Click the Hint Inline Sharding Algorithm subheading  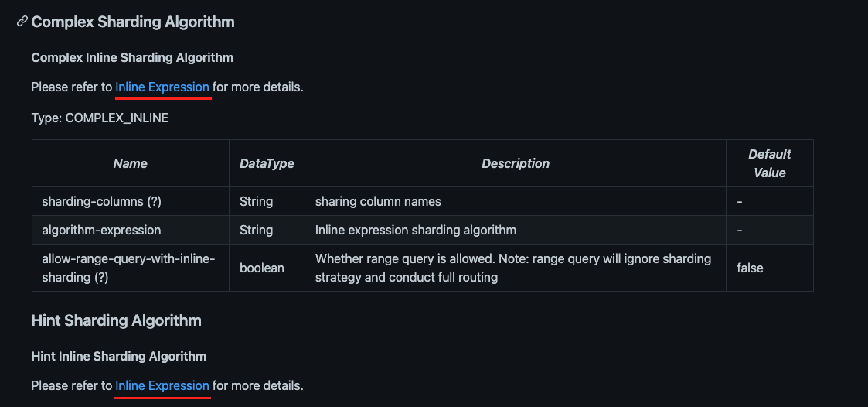tap(119, 356)
